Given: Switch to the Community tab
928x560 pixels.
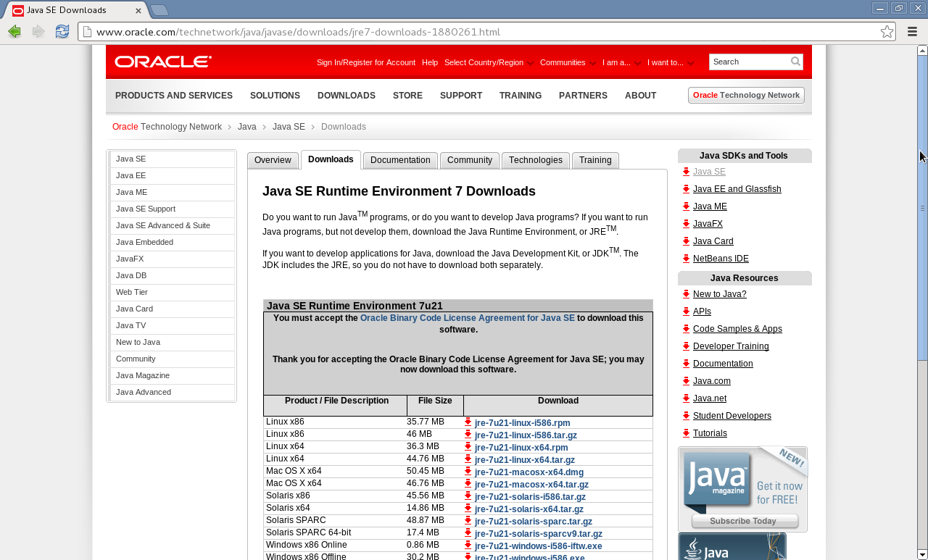Looking at the screenshot, I should 470,160.
